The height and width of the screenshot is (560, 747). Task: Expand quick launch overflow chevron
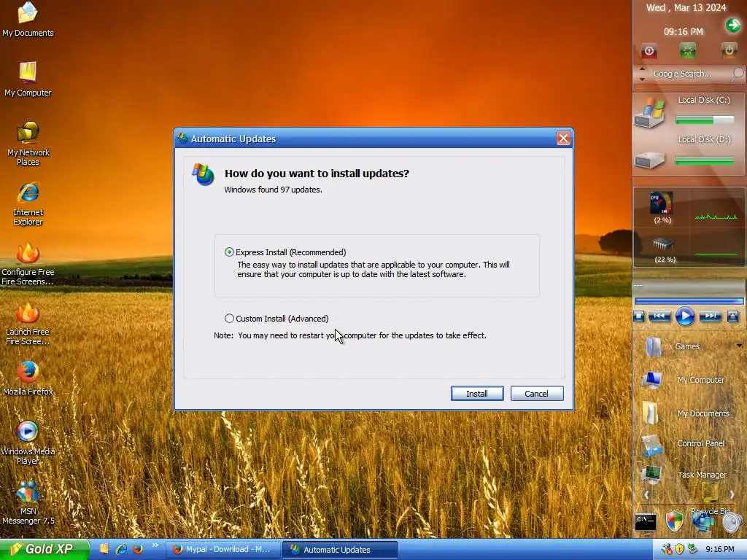pos(155,545)
